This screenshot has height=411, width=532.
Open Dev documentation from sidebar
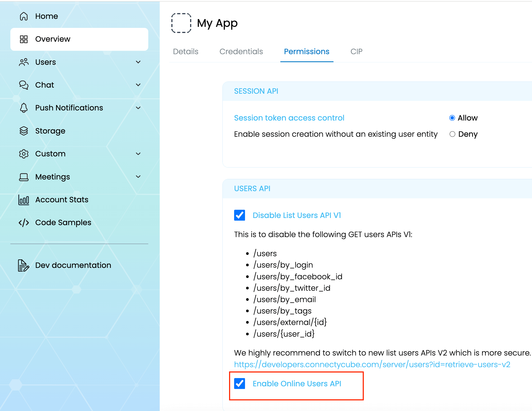point(73,265)
